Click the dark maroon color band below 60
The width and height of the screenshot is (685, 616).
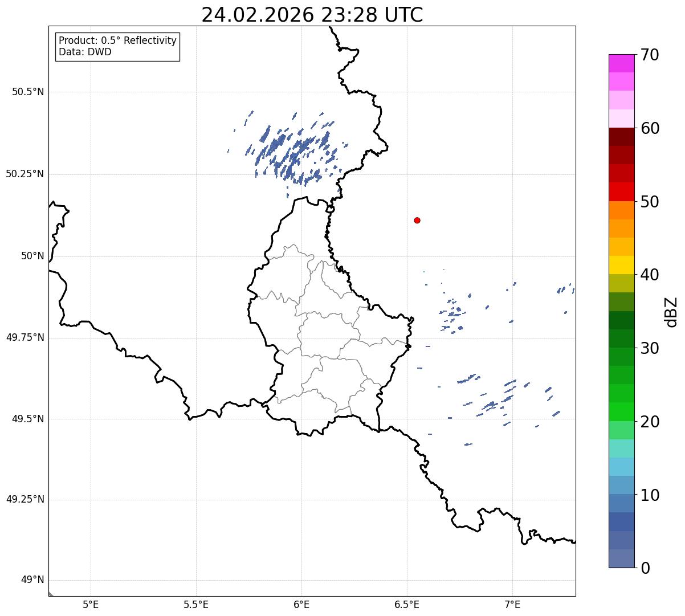tap(622, 137)
